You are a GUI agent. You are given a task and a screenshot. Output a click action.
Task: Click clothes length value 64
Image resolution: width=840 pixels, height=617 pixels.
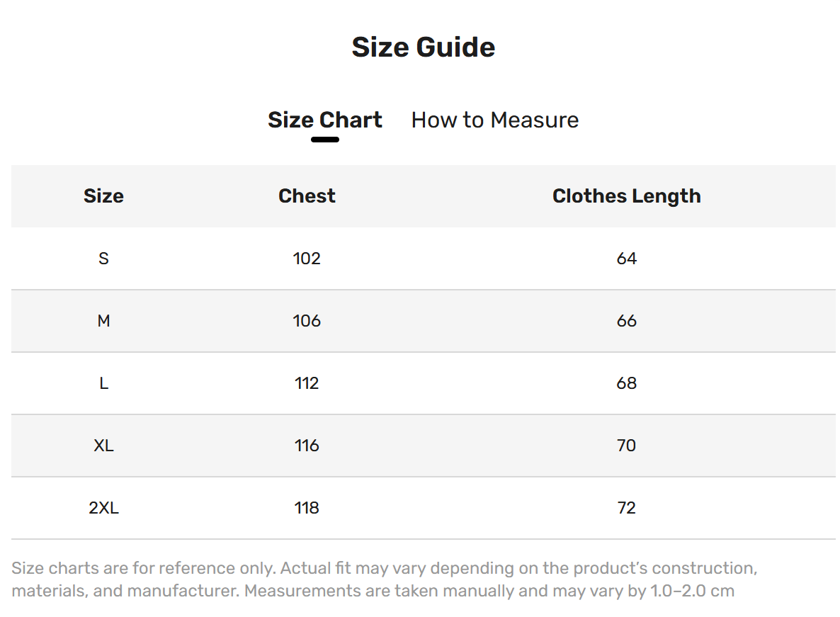click(626, 259)
